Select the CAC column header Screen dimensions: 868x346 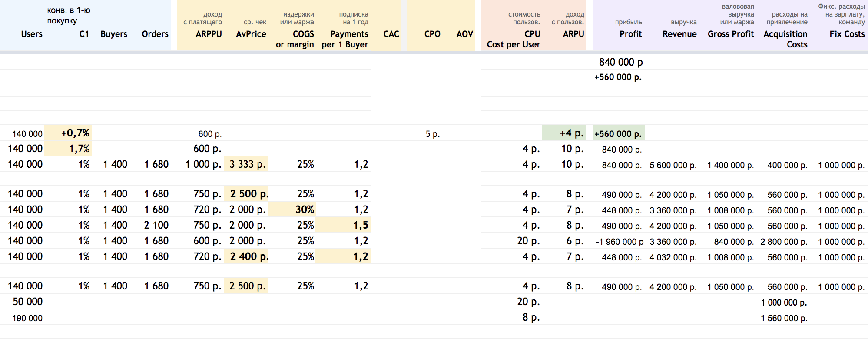[x=391, y=34]
